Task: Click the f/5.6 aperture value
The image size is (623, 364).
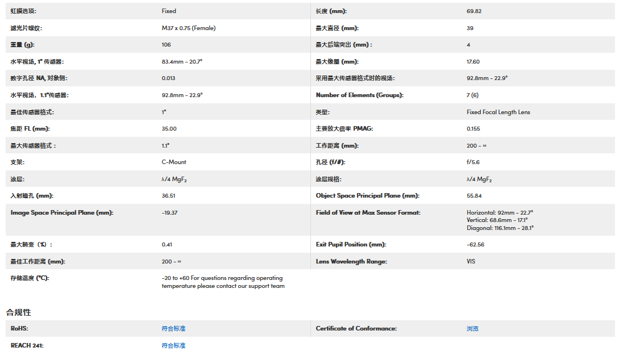Action: pyautogui.click(x=473, y=162)
